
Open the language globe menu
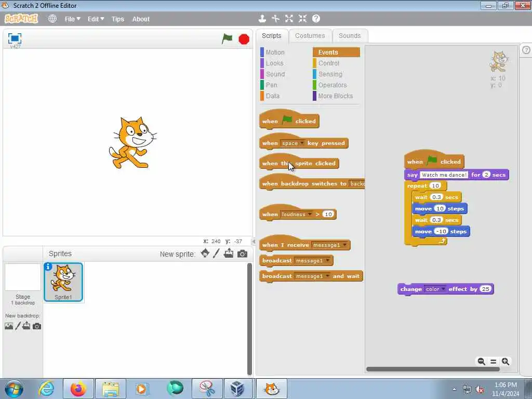click(52, 19)
